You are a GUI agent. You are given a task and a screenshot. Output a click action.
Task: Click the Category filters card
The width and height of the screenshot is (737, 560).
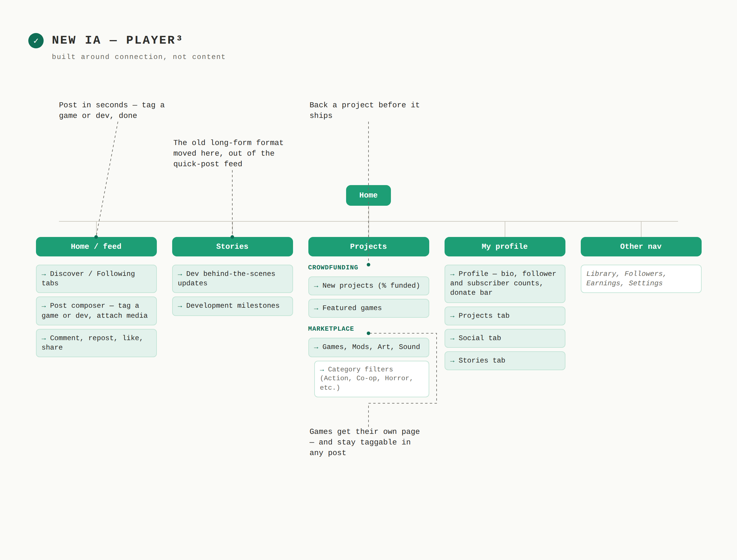(x=372, y=379)
